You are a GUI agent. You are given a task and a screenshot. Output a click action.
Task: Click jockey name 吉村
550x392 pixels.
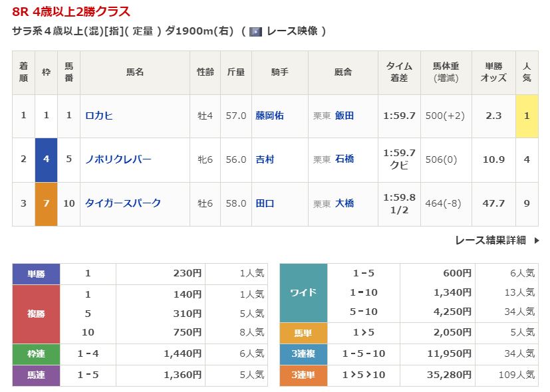point(265,159)
